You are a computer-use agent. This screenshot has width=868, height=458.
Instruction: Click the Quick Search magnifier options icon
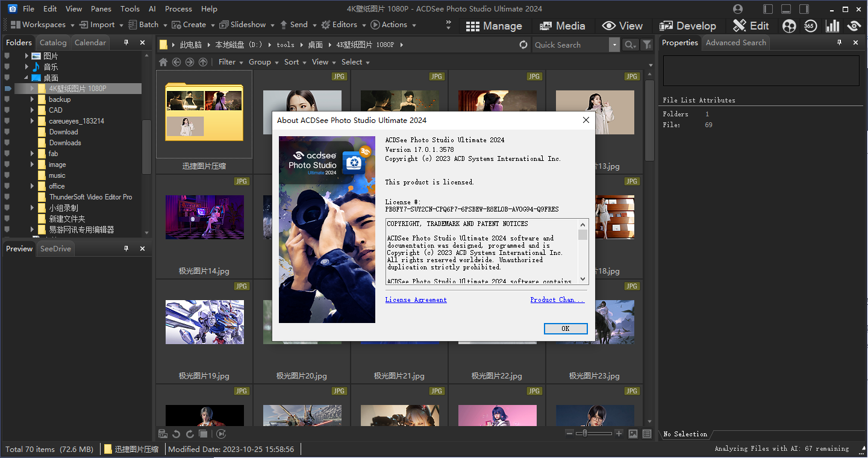(x=629, y=45)
